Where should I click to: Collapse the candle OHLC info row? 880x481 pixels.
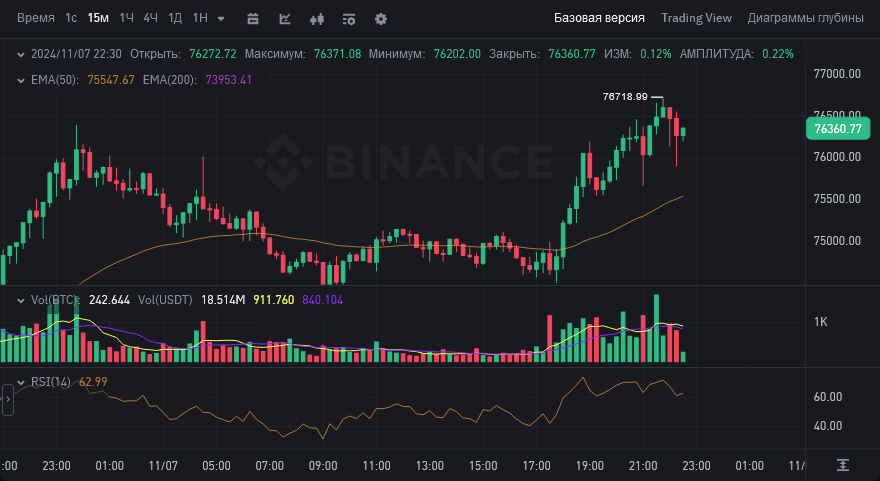pyautogui.click(x=21, y=54)
